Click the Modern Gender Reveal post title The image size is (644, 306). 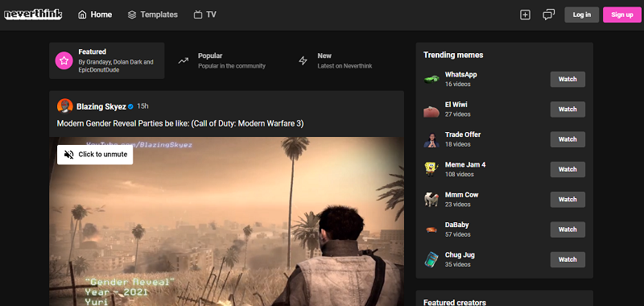[180, 124]
